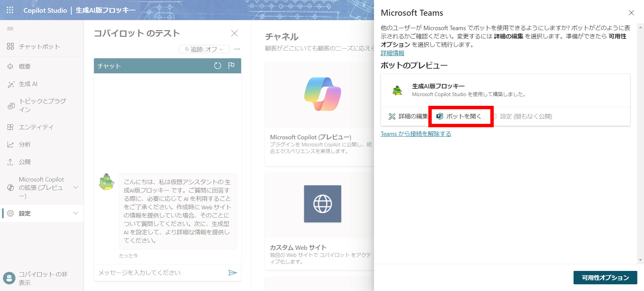Click the 設定 gear icon in sidebar
Screen dimensions: 644x291
[10, 213]
